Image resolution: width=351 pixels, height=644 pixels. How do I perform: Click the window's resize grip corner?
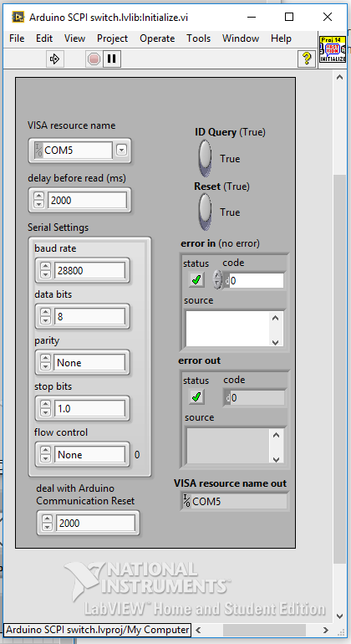tap(341, 631)
